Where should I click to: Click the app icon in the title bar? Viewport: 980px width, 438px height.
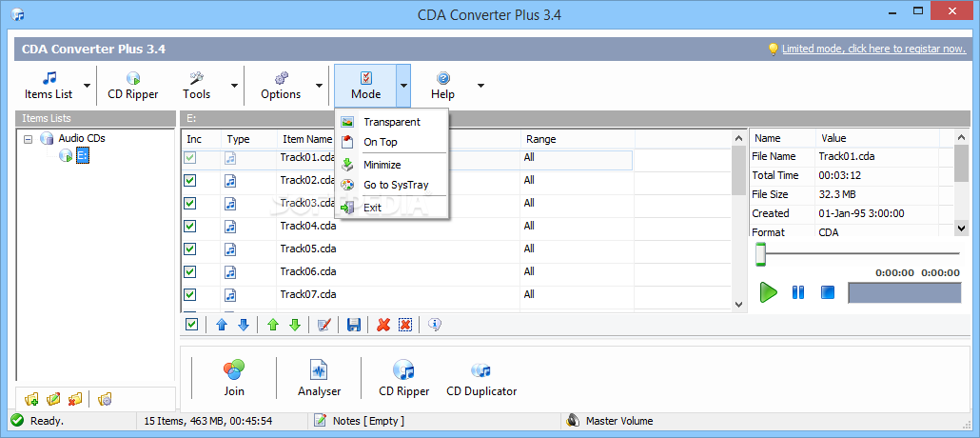[x=18, y=13]
